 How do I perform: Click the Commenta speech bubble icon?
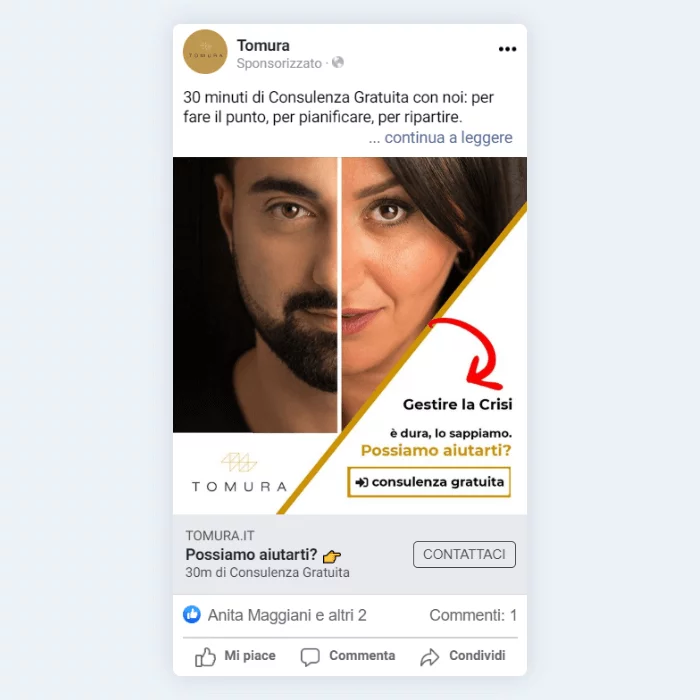(x=310, y=657)
